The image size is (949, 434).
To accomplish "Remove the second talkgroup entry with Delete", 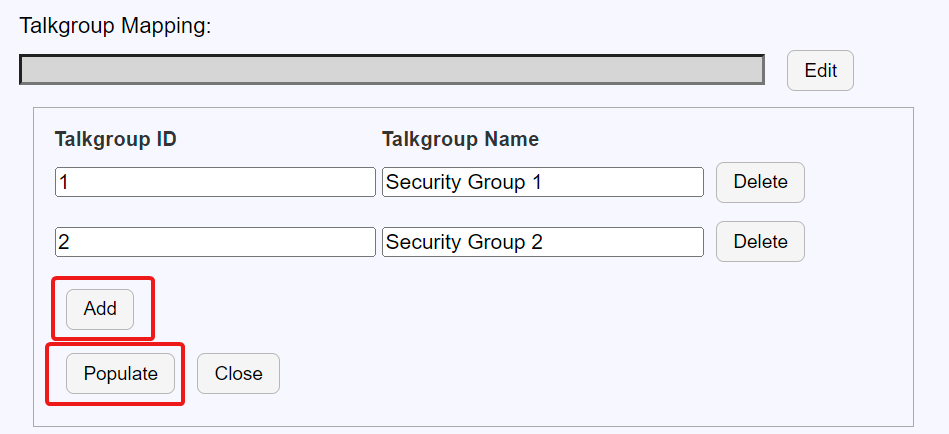I will (760, 242).
